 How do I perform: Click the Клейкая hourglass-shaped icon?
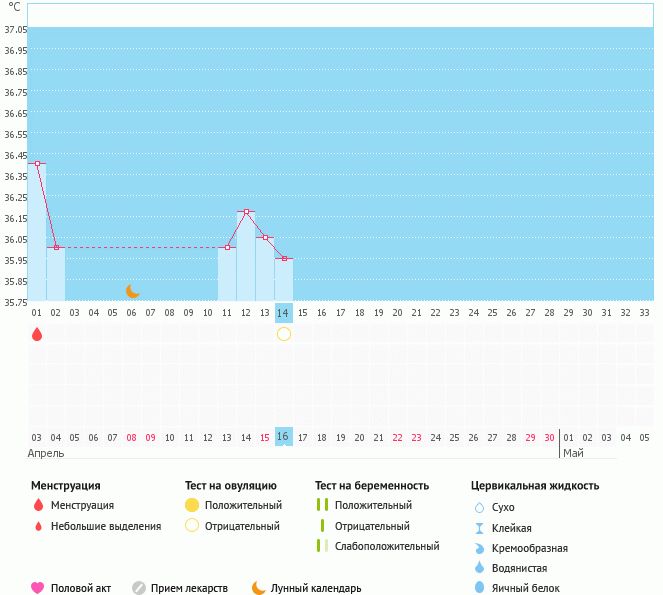479,528
